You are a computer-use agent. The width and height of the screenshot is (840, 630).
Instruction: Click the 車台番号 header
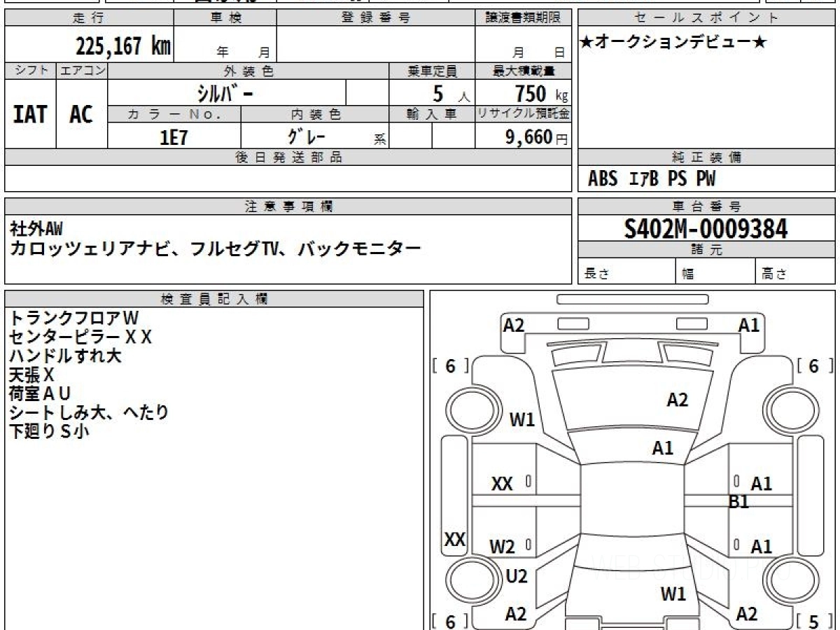pos(706,206)
